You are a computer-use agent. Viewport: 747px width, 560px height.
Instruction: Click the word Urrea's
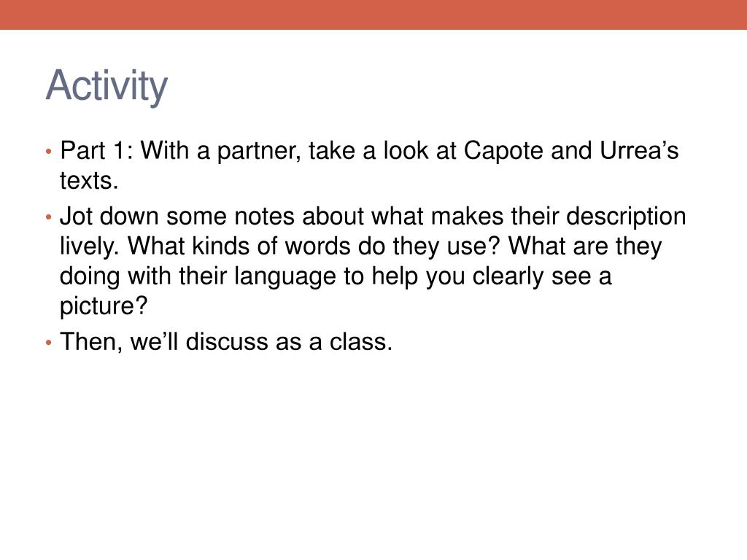(x=639, y=150)
